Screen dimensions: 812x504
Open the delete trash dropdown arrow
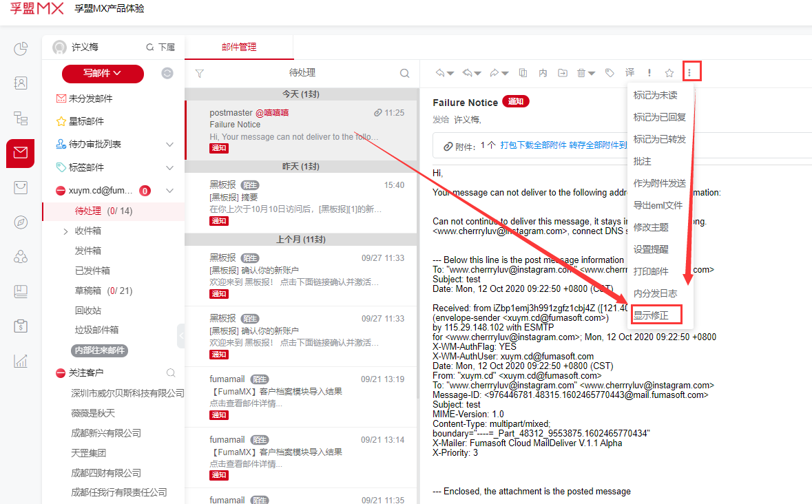(592, 74)
